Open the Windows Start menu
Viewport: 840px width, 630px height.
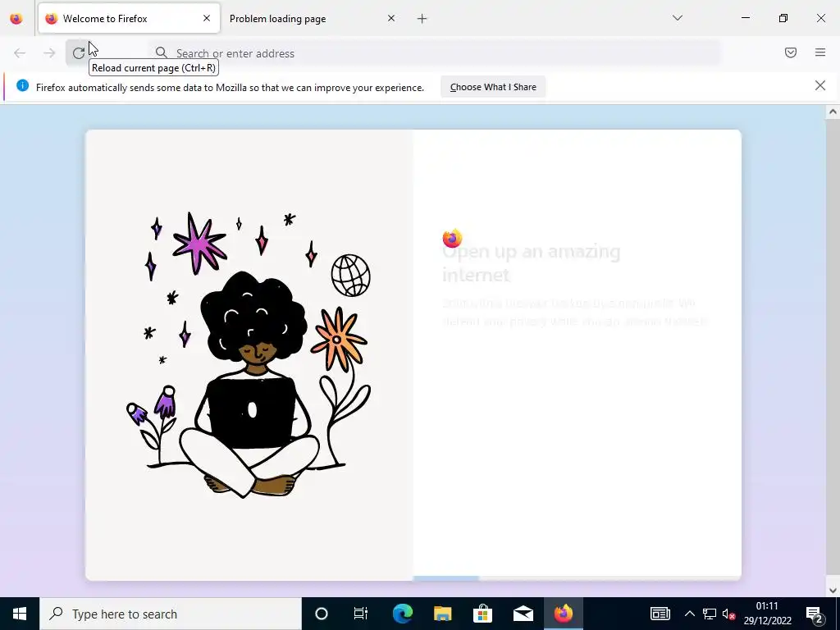point(20,614)
